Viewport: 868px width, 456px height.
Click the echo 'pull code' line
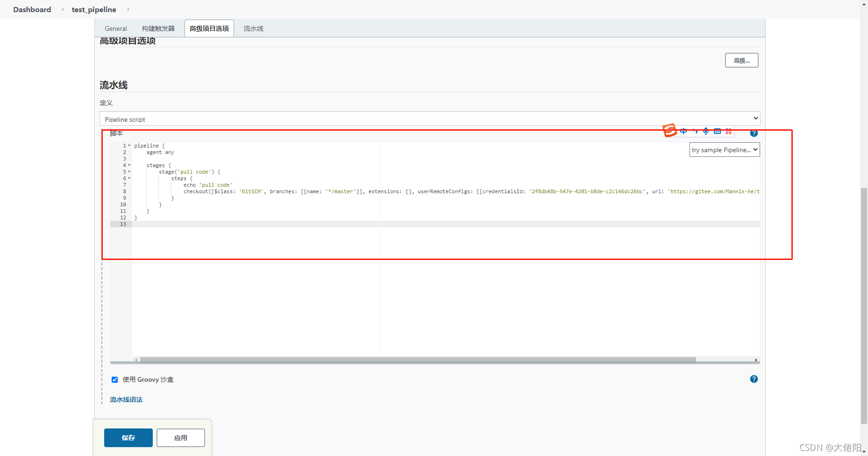(x=208, y=185)
